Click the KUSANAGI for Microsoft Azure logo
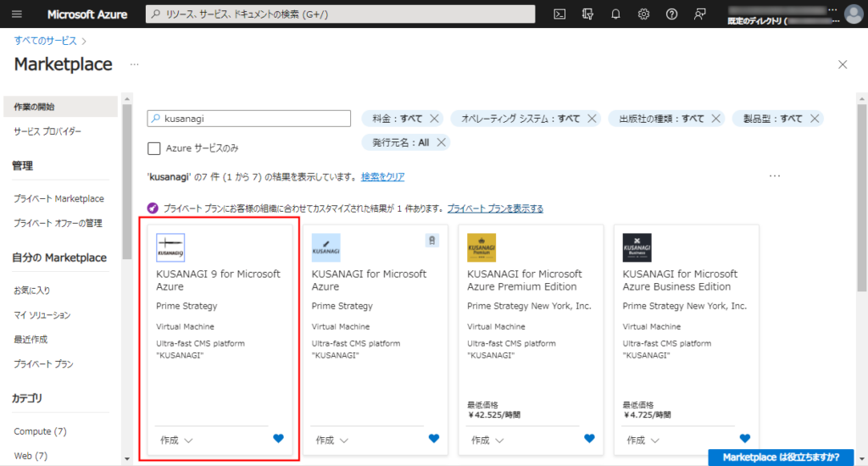 326,247
